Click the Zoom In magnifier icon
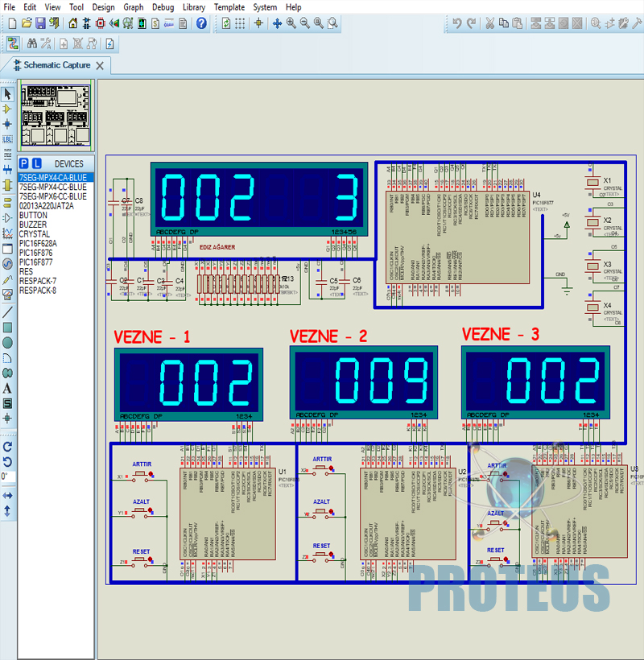The width and height of the screenshot is (644, 660). (291, 23)
